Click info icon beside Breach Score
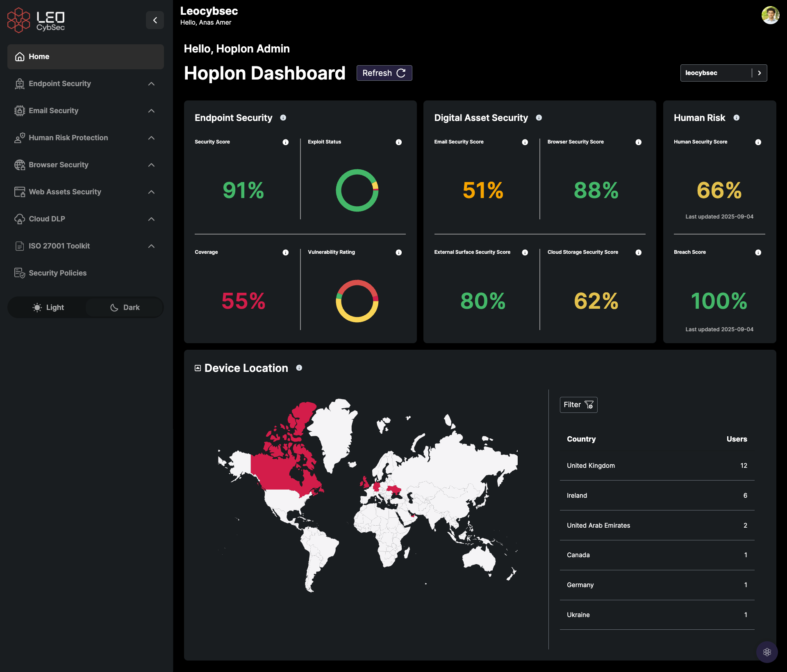This screenshot has width=787, height=672. (x=758, y=253)
